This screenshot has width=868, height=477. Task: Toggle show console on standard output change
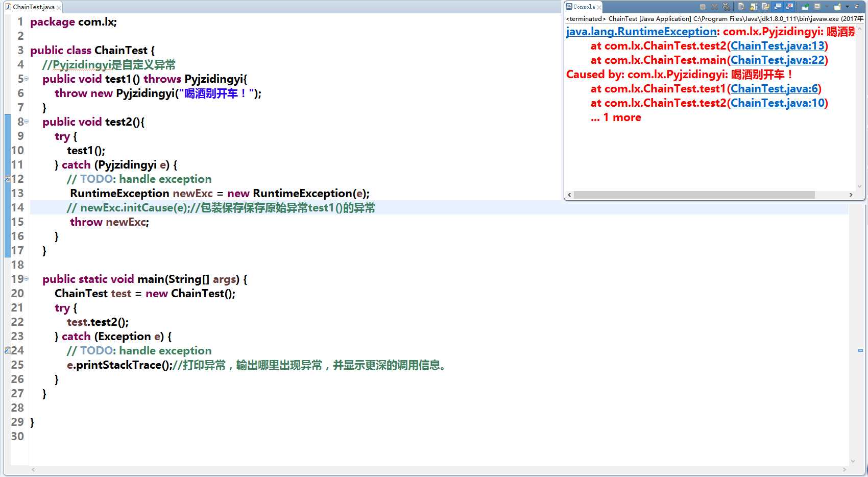point(778,7)
